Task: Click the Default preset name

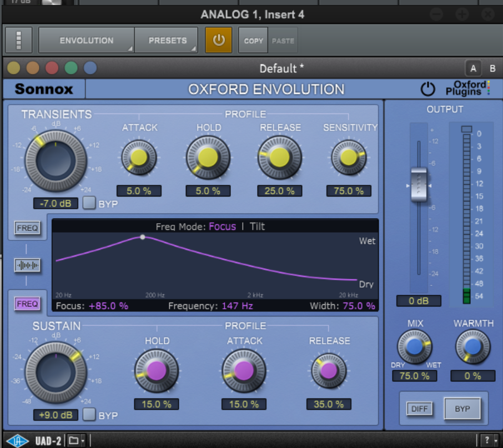Action: (x=281, y=68)
